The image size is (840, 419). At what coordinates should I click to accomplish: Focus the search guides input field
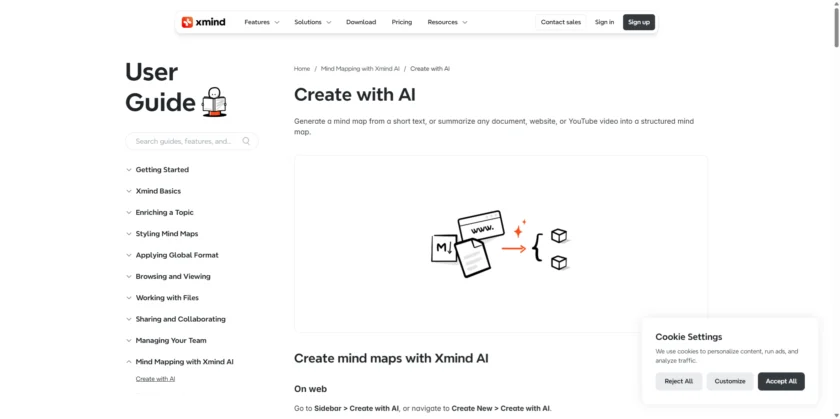click(185, 141)
